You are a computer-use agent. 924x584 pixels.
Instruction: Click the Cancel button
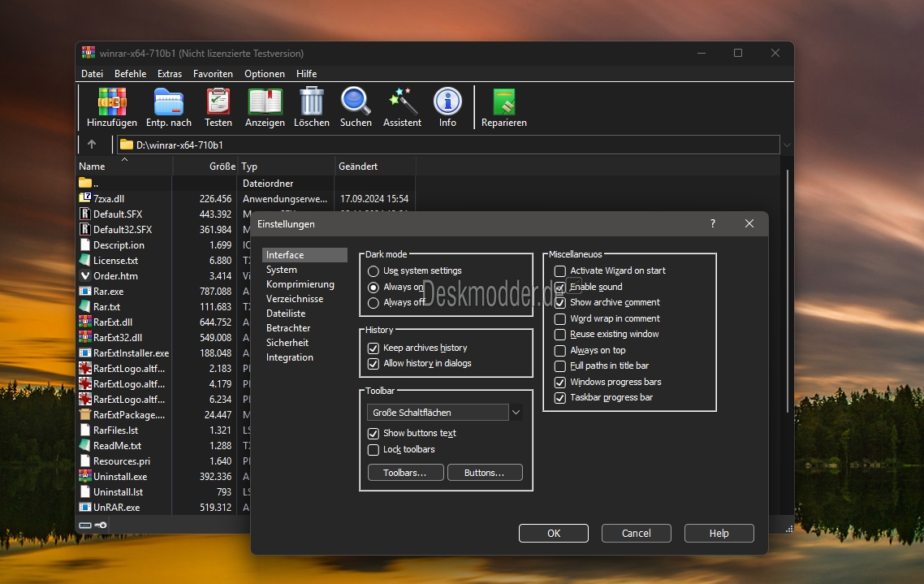coord(637,534)
